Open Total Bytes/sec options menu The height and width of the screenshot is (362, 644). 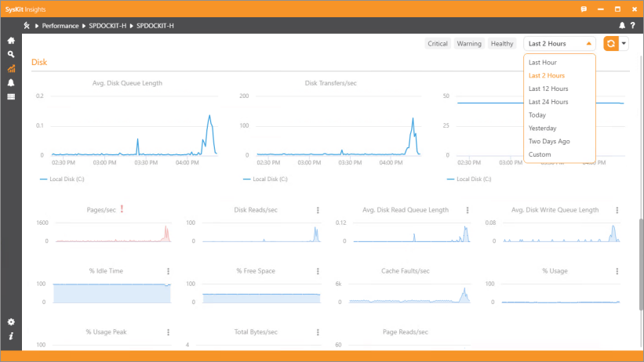click(318, 332)
